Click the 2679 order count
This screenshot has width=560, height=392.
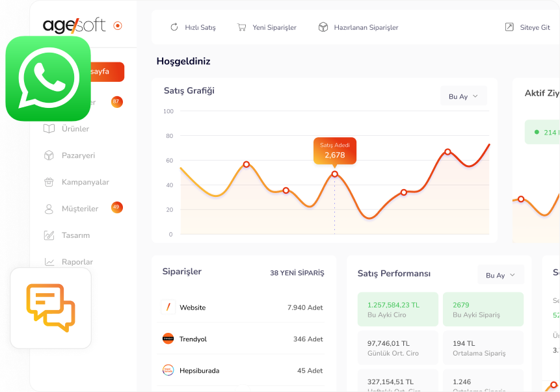tap(461, 305)
